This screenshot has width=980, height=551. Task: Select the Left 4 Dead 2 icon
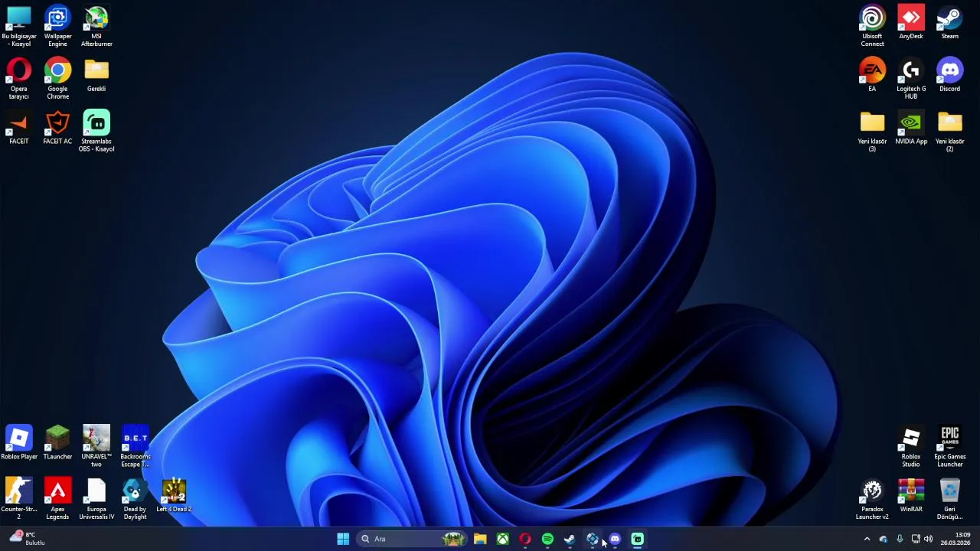click(x=174, y=495)
